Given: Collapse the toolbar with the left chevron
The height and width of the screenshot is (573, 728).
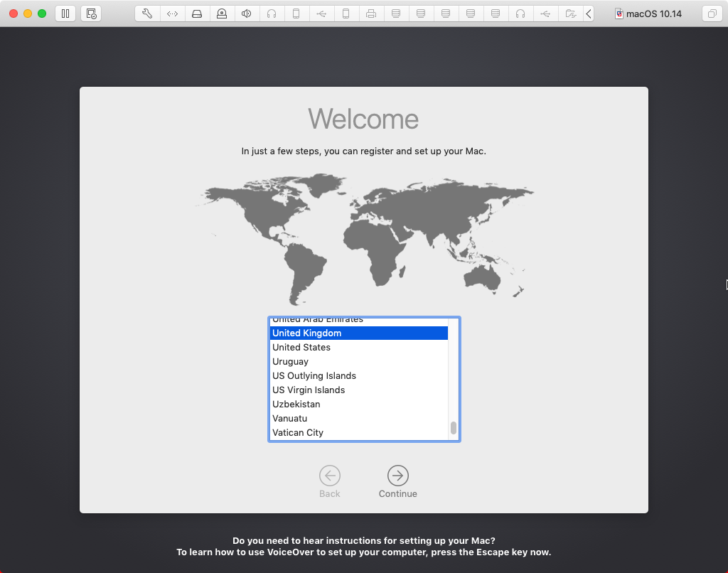Looking at the screenshot, I should tap(589, 14).
